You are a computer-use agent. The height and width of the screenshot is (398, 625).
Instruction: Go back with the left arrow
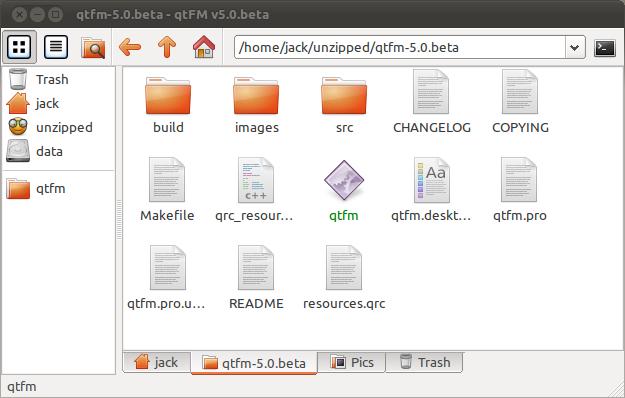(130, 47)
